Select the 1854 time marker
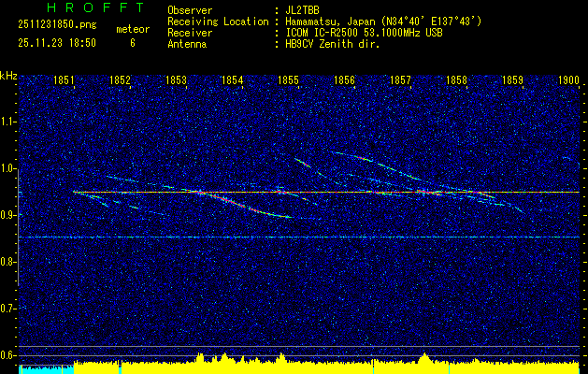The width and height of the screenshot is (588, 374). tap(232, 81)
